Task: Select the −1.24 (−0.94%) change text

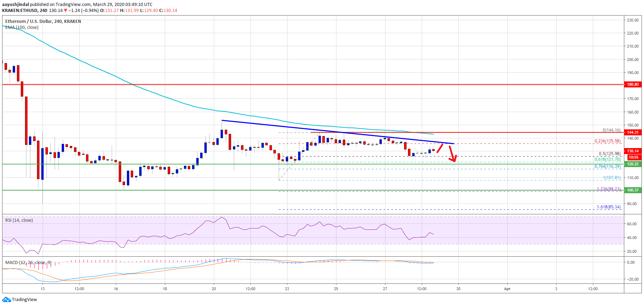Action: point(83,11)
